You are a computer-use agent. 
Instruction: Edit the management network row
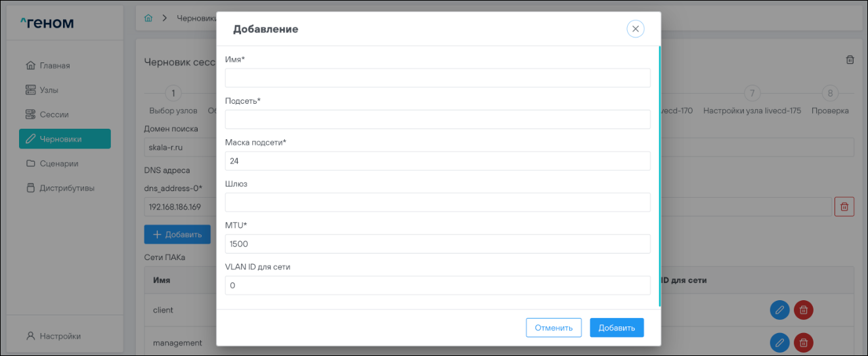779,342
